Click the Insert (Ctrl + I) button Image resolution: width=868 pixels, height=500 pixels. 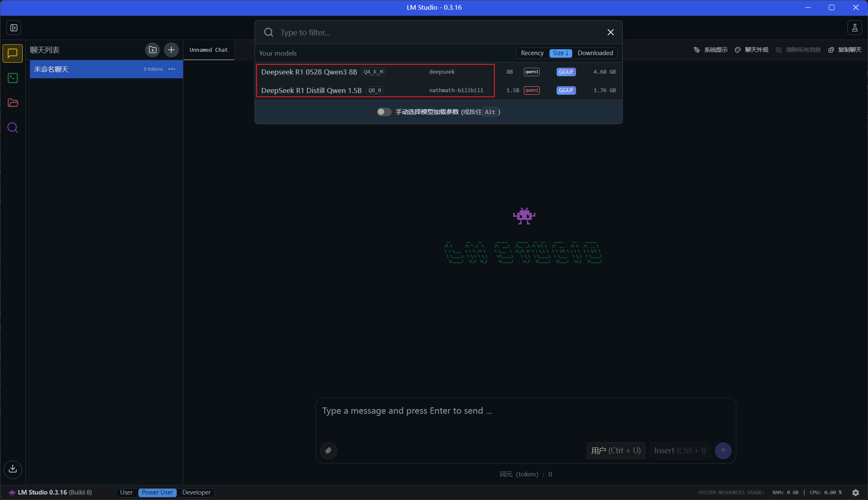pos(680,451)
